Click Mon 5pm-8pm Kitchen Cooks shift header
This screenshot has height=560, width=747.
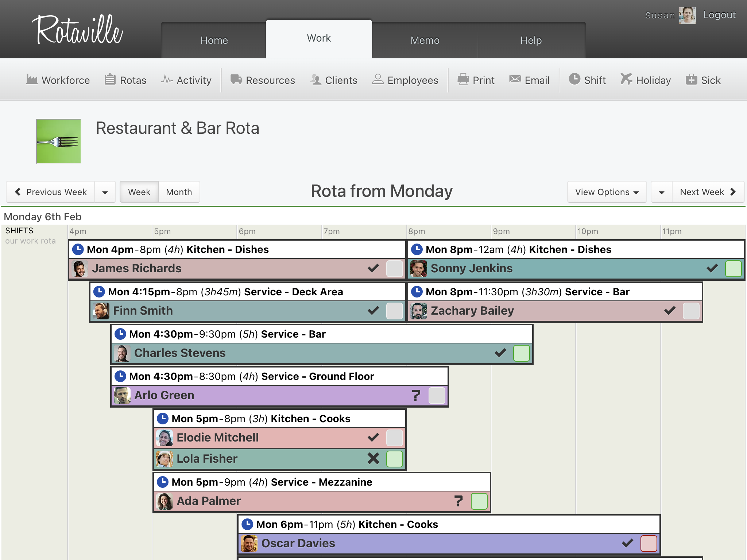click(x=279, y=419)
